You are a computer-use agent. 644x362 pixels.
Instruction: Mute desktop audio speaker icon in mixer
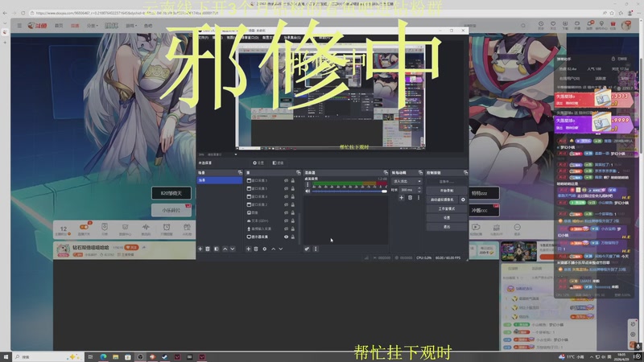[308, 191]
